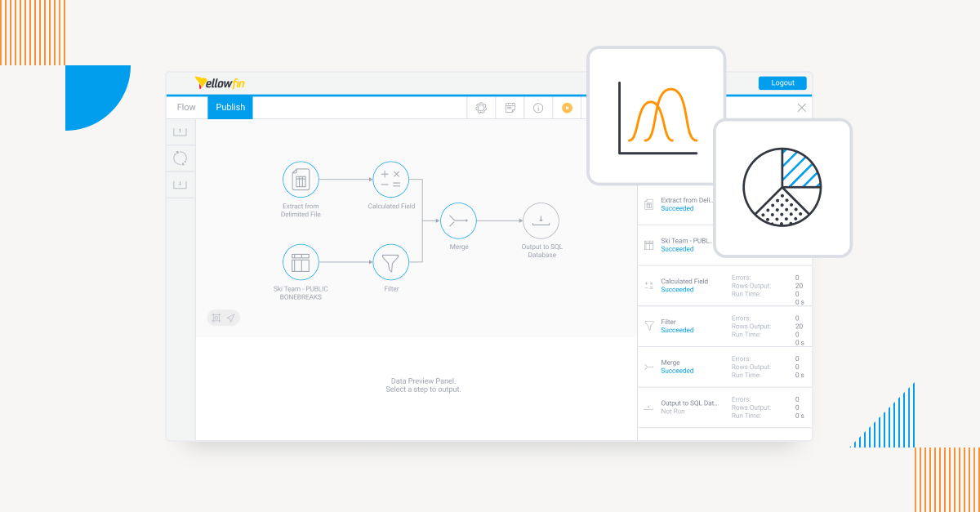The image size is (980, 512).
Task: Click the Ski Team PUBLIC BONEBREAKS table node
Action: [301, 262]
